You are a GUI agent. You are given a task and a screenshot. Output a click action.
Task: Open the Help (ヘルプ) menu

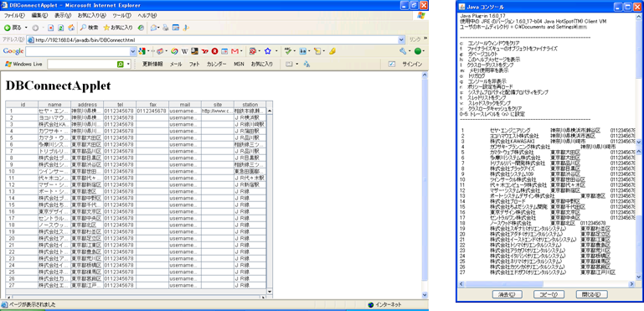(147, 16)
